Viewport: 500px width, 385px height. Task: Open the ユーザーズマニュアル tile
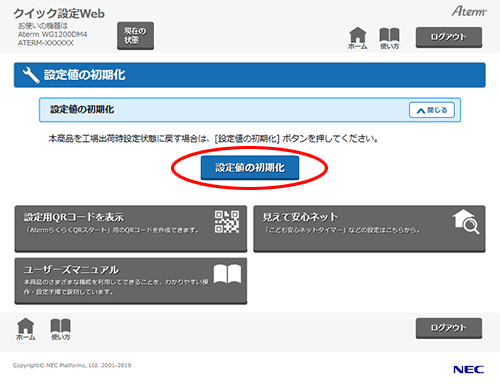point(131,281)
